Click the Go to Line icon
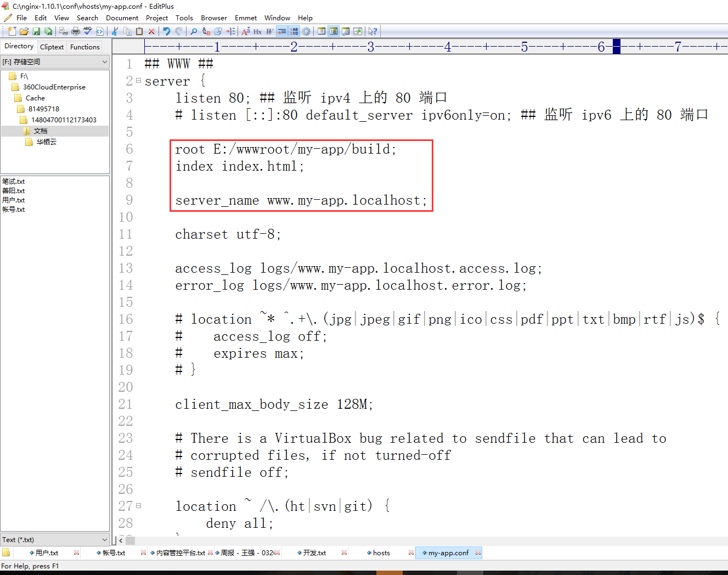This screenshot has height=575, width=728. (230, 31)
